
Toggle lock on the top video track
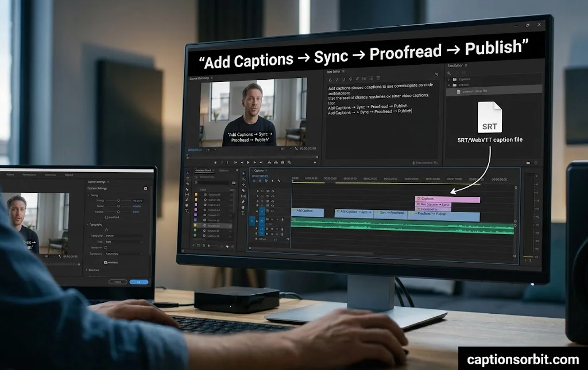coord(258,191)
